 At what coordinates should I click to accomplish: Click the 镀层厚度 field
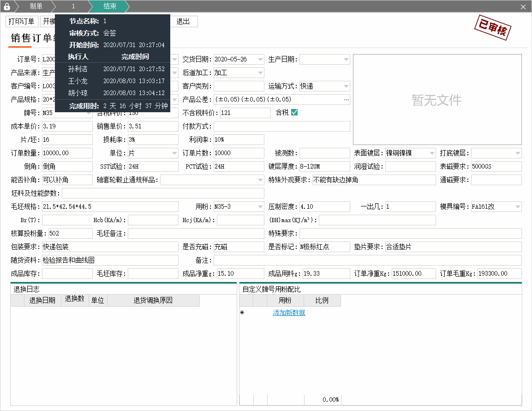click(x=325, y=166)
